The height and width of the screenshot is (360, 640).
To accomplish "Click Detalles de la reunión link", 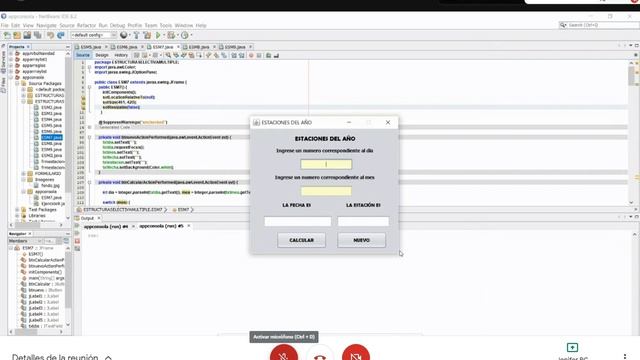I will (x=55, y=357).
